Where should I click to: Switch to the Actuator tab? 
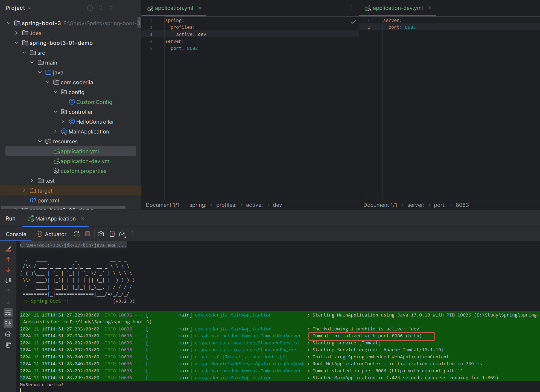coord(51,234)
